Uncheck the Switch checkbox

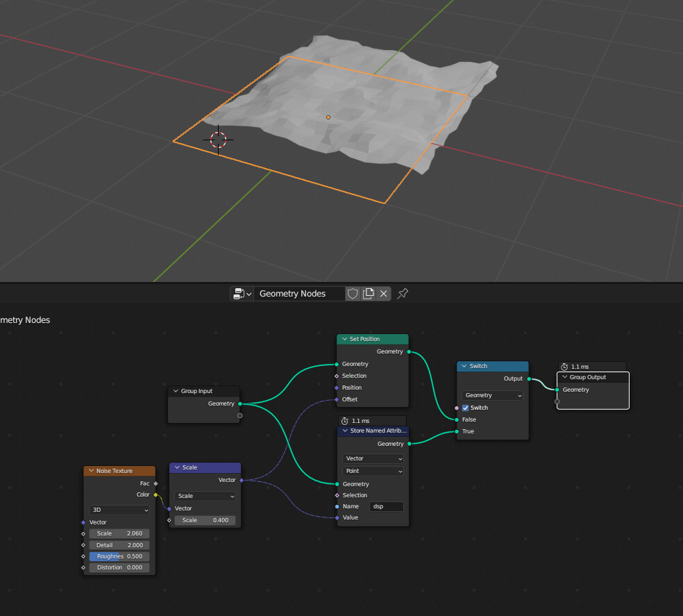click(x=466, y=408)
